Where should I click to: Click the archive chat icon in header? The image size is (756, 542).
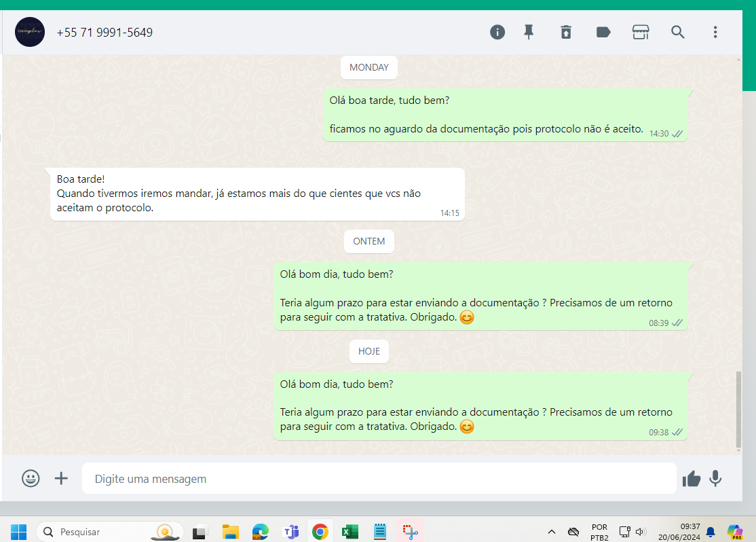tap(566, 32)
